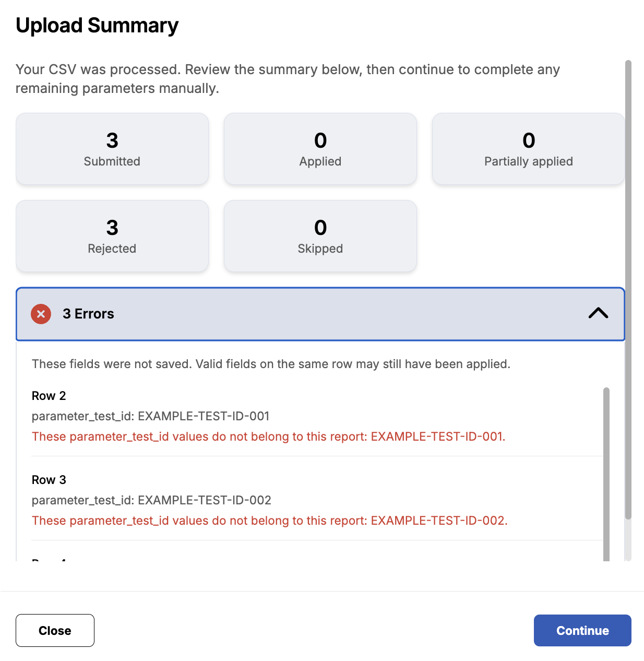
Task: Click the Submitted count card
Action: (x=112, y=149)
